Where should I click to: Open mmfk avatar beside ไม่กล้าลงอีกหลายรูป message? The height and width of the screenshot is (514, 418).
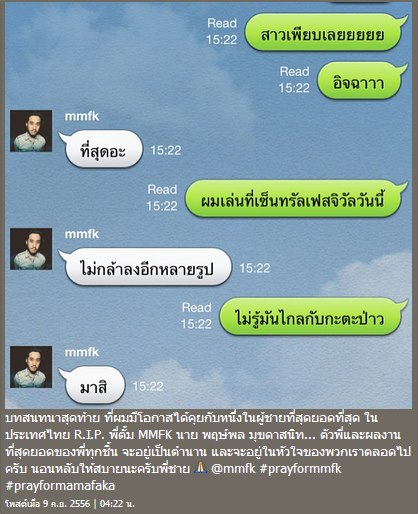tap(31, 249)
